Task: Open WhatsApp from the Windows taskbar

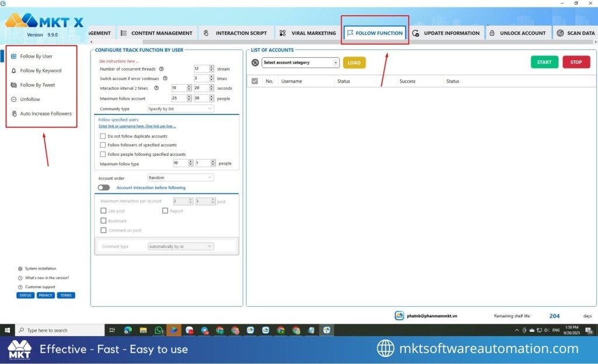Action: (x=159, y=330)
